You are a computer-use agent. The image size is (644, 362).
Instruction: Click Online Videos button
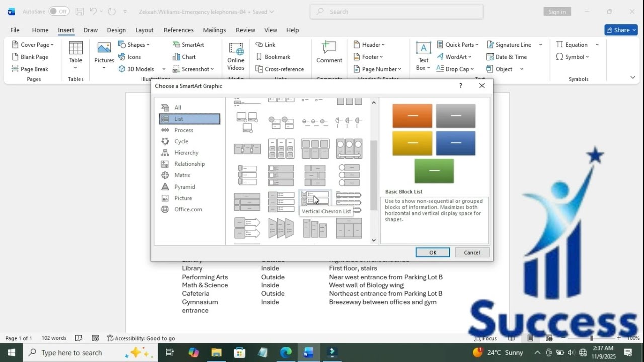235,56
